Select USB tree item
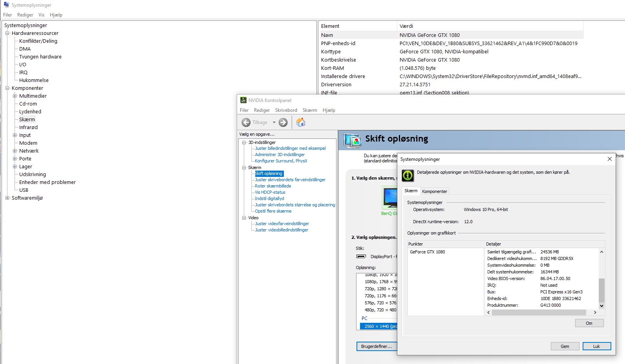Screen dimensions: 625x364 click(x=24, y=190)
